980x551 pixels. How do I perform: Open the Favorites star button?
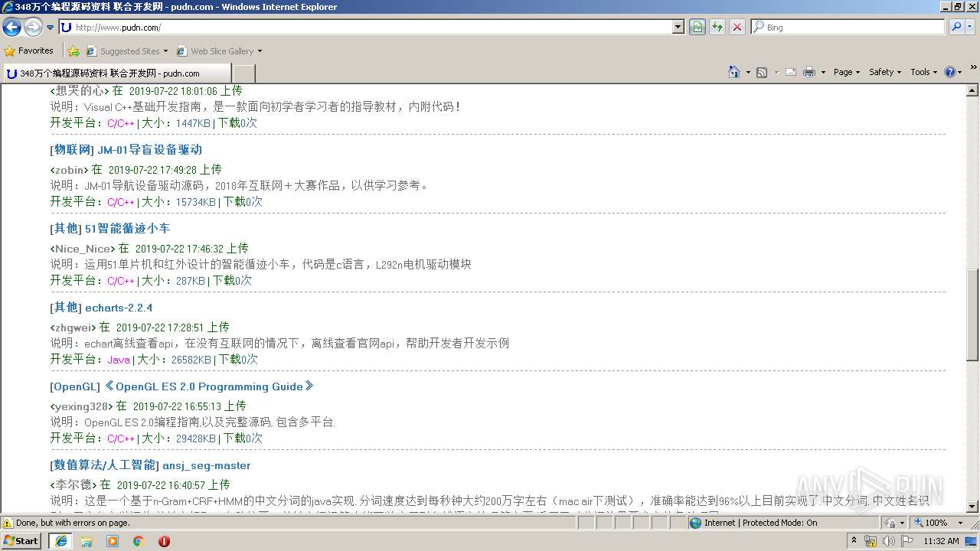pos(29,51)
